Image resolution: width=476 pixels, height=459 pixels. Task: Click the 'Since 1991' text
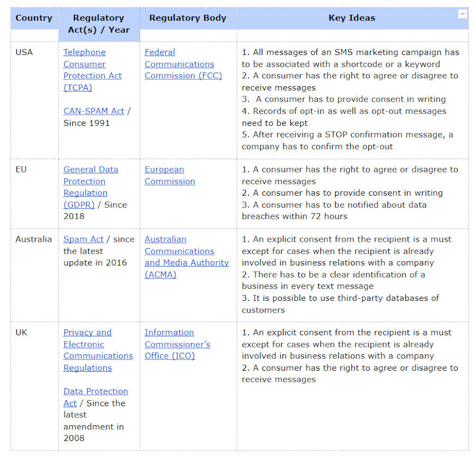pyautogui.click(x=87, y=123)
